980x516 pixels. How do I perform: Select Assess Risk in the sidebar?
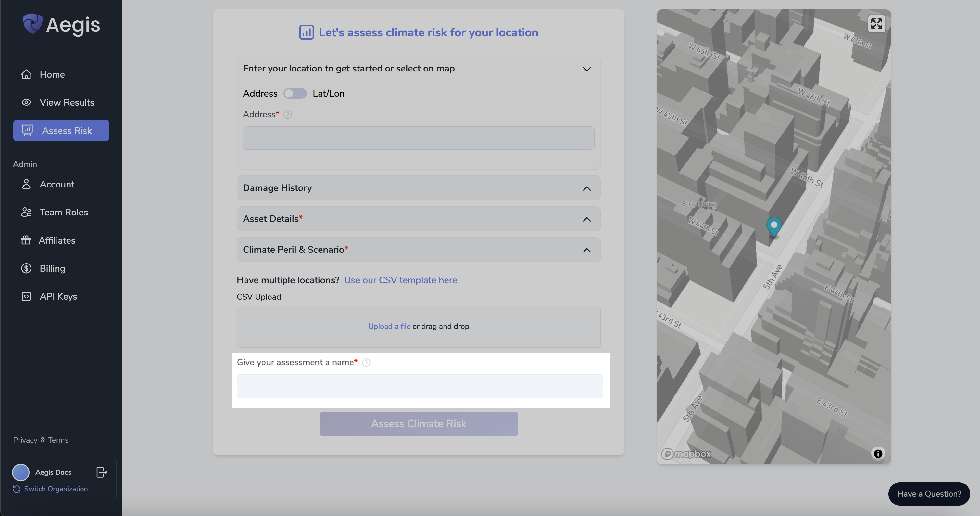coord(61,130)
